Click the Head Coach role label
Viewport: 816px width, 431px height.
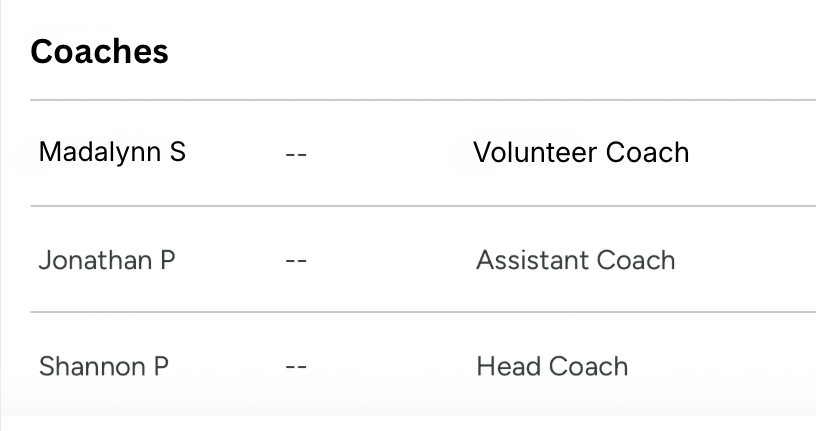552,367
